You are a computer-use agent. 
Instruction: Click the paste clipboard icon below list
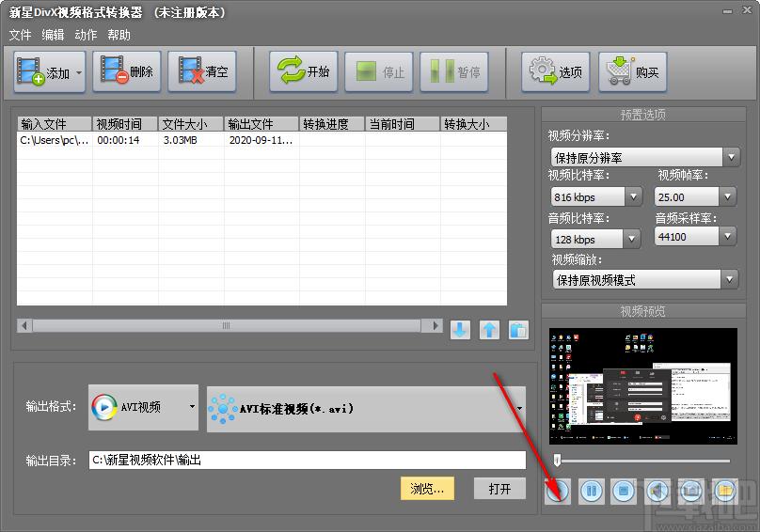(518, 330)
